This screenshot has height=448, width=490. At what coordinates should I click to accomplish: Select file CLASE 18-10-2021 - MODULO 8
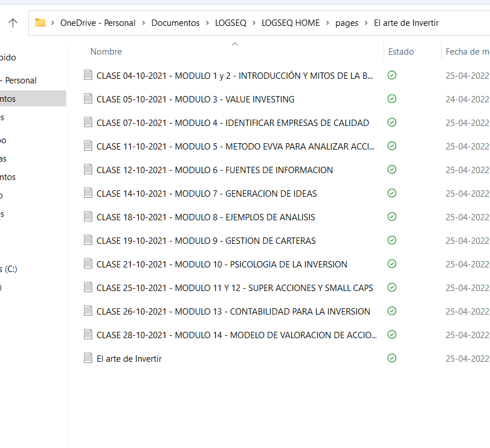pos(206,217)
